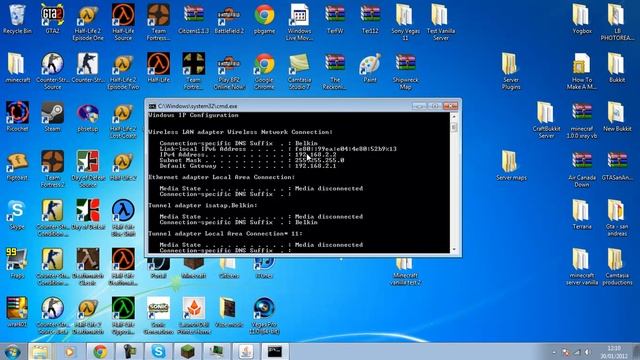Select the Deathmatch Classic shortcut
The height and width of the screenshot is (360, 640).
(x=88, y=268)
